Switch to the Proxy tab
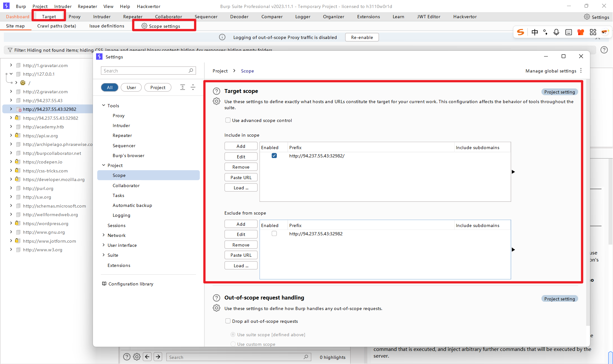 pyautogui.click(x=74, y=17)
